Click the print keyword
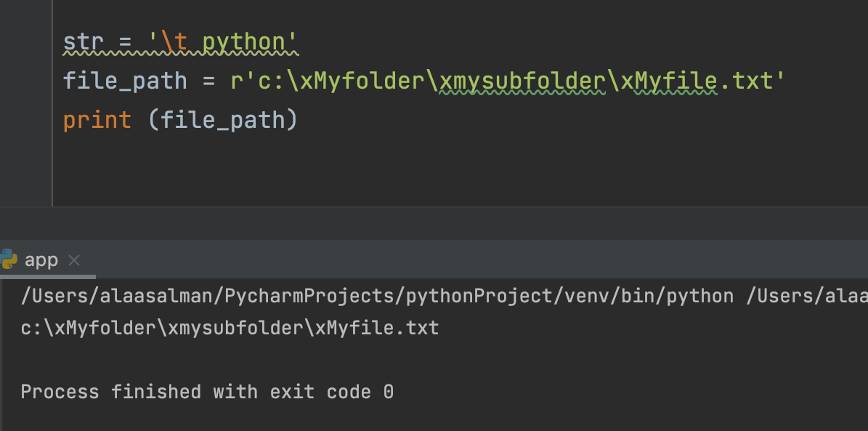 pos(97,119)
